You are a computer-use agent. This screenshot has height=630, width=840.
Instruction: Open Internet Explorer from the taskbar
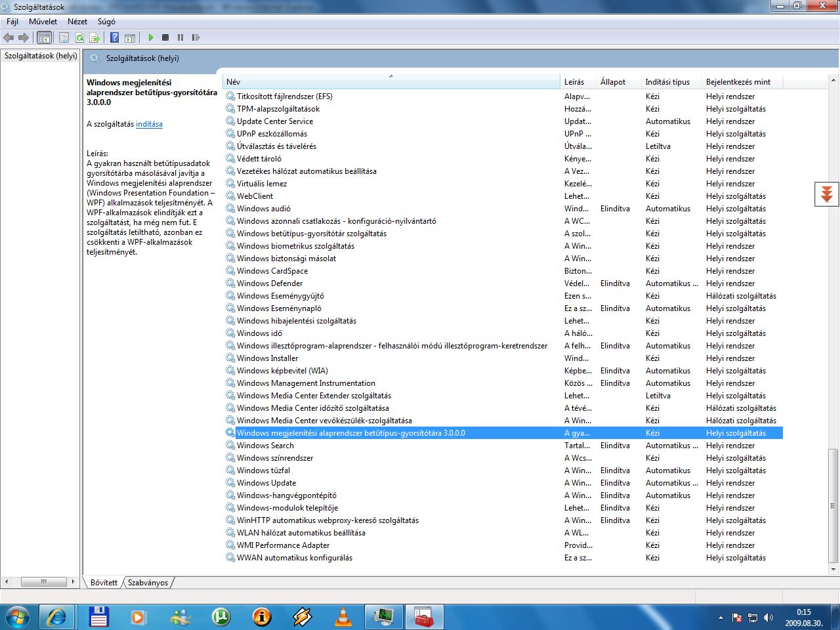[x=57, y=617]
